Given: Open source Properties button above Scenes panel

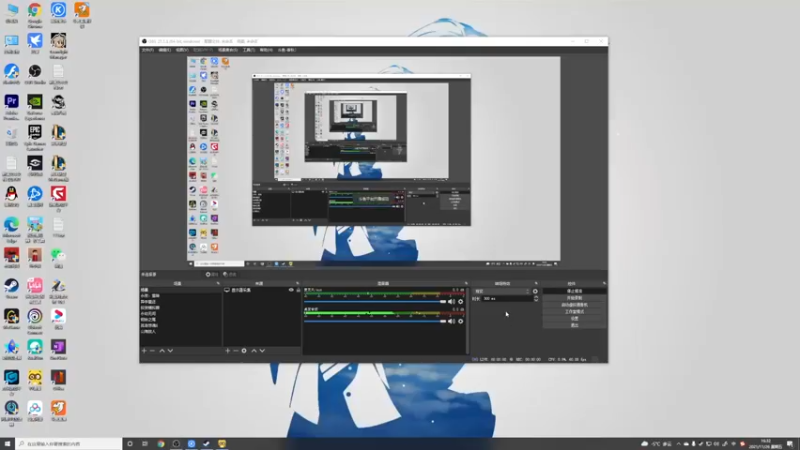Looking at the screenshot, I should point(212,274).
